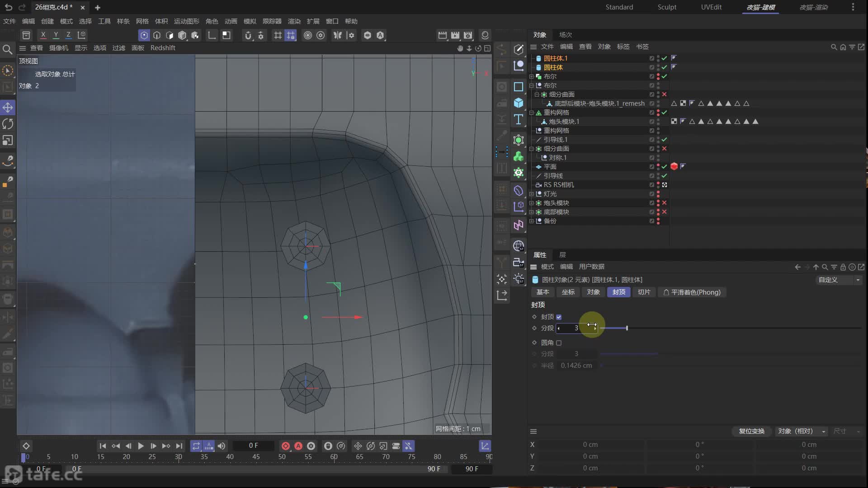
Task: Add a Cube primitive from object palette
Action: (519, 103)
